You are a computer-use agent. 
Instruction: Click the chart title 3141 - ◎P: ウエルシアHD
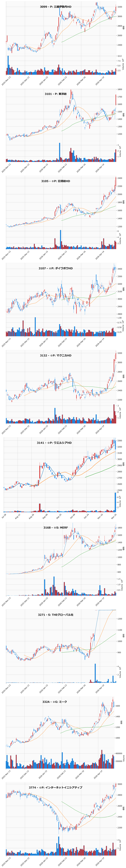tap(54, 443)
